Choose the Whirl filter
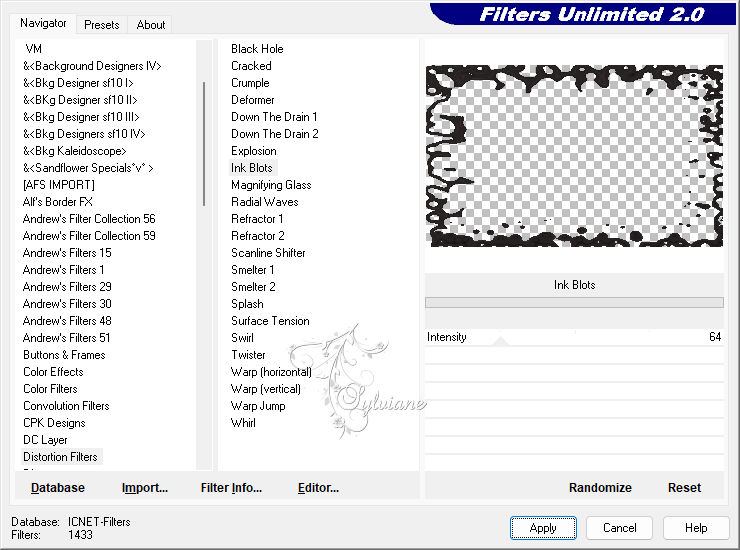Screen dimensions: 740x550 (x=243, y=423)
